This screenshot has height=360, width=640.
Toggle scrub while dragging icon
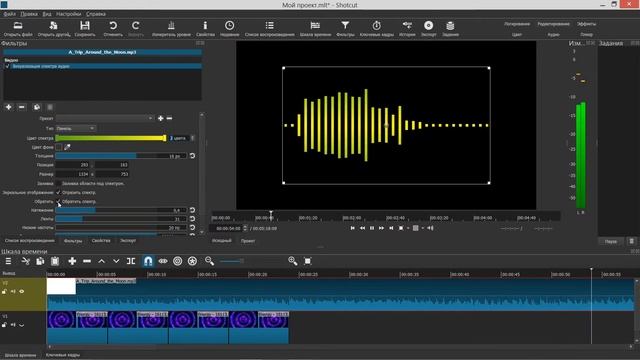(163, 261)
